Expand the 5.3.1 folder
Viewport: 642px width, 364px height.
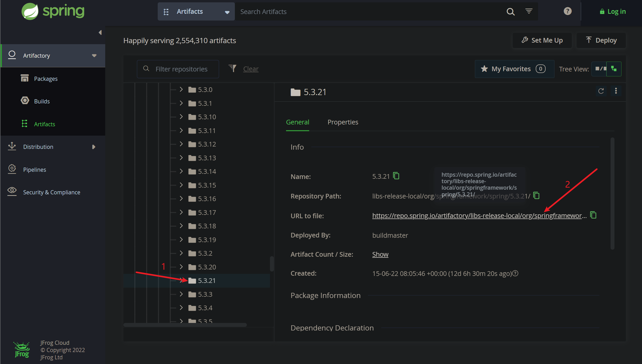(x=181, y=103)
